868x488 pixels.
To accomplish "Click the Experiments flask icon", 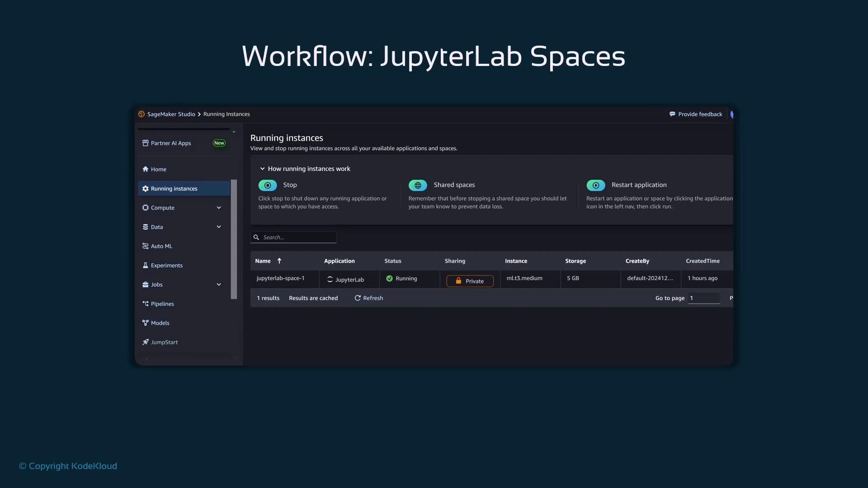I will tap(146, 265).
